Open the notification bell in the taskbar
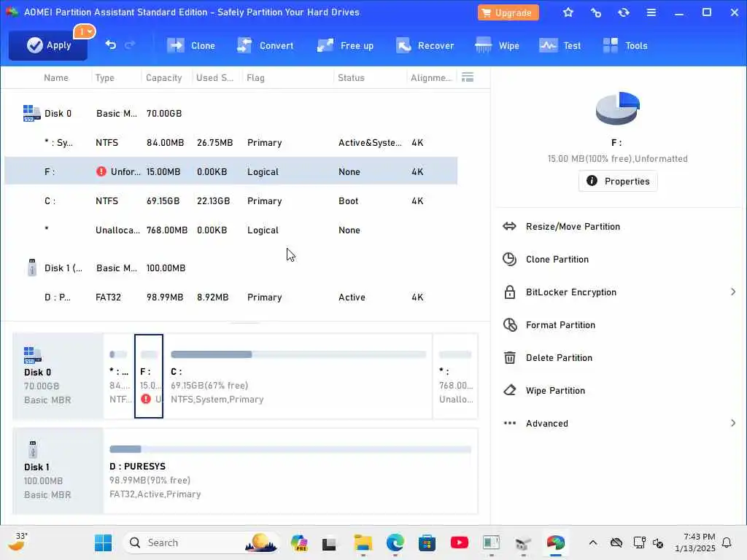Image resolution: width=747 pixels, height=560 pixels. [727, 542]
